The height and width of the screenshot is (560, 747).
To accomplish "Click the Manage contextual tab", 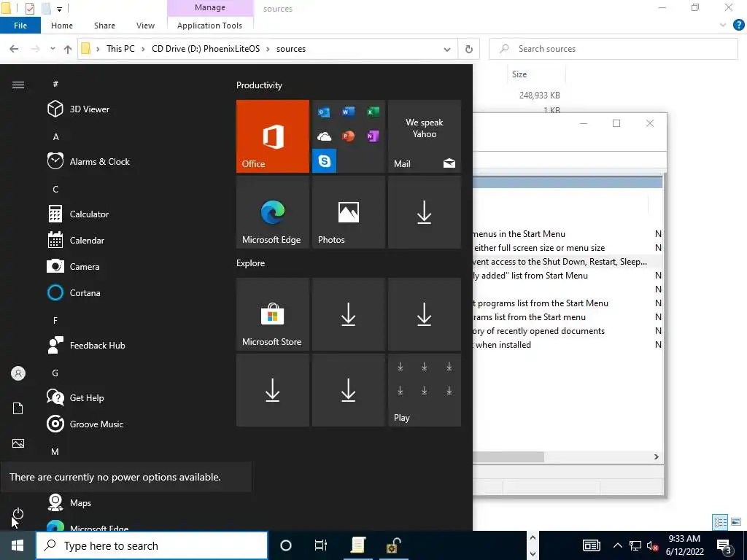I will 209,7.
